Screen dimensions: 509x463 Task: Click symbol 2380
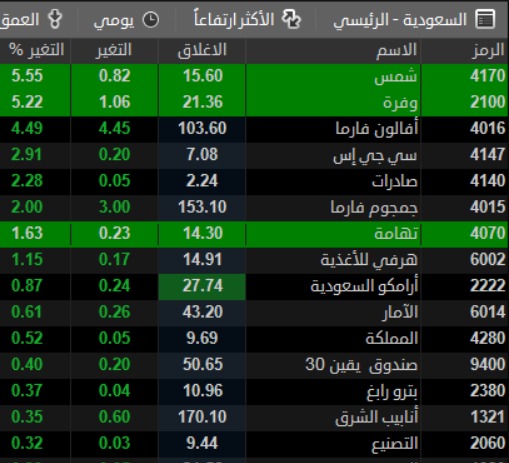click(x=487, y=391)
